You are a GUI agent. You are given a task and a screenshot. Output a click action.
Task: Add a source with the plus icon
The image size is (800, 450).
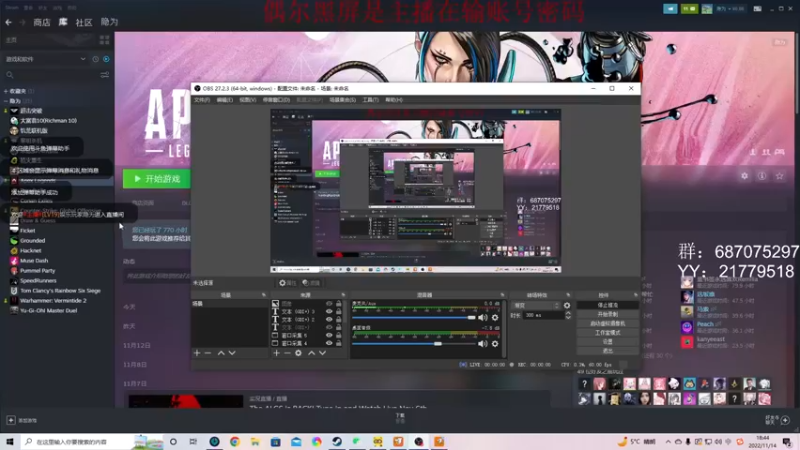(x=276, y=353)
